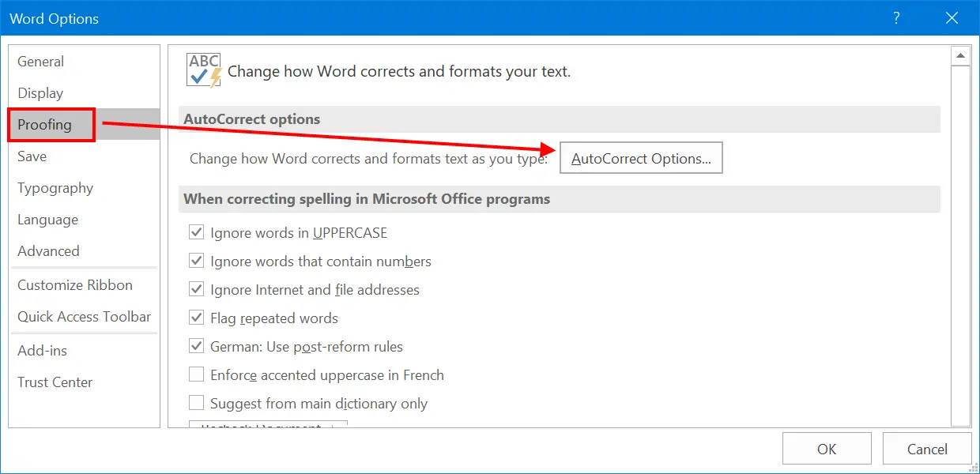Check Suggest from main dictionary only
Image resolution: width=980 pixels, height=474 pixels.
(196, 403)
